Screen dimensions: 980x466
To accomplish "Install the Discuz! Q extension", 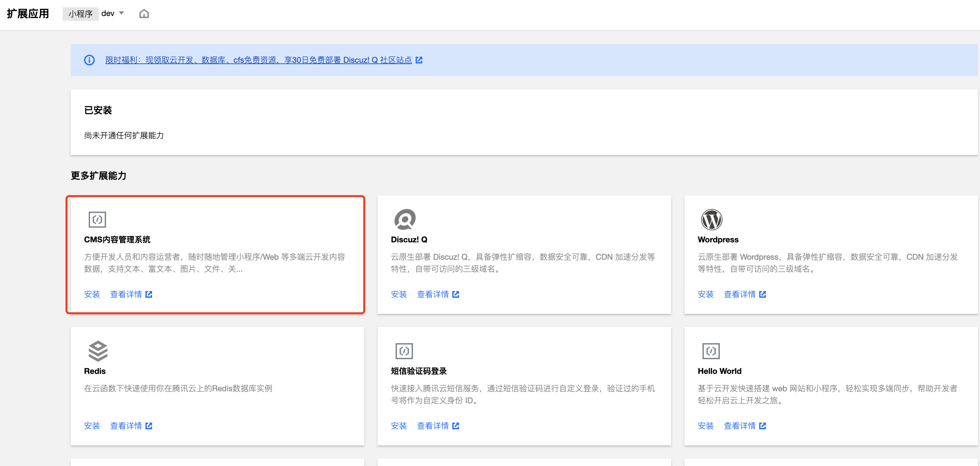I will pyautogui.click(x=399, y=294).
